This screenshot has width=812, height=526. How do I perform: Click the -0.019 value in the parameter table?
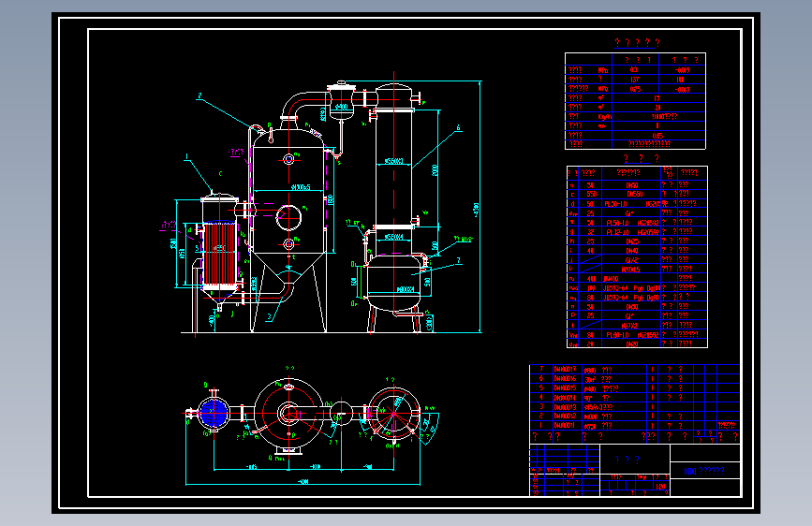coord(682,70)
